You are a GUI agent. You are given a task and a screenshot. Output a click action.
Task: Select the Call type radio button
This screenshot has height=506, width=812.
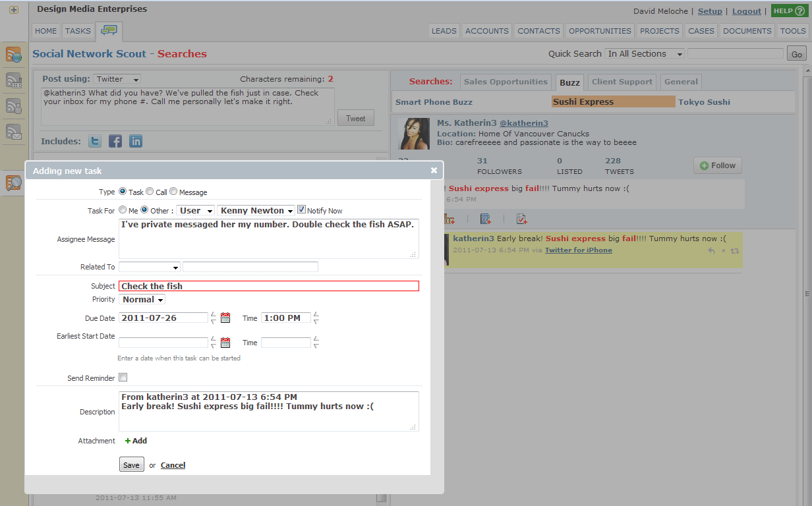pyautogui.click(x=150, y=192)
